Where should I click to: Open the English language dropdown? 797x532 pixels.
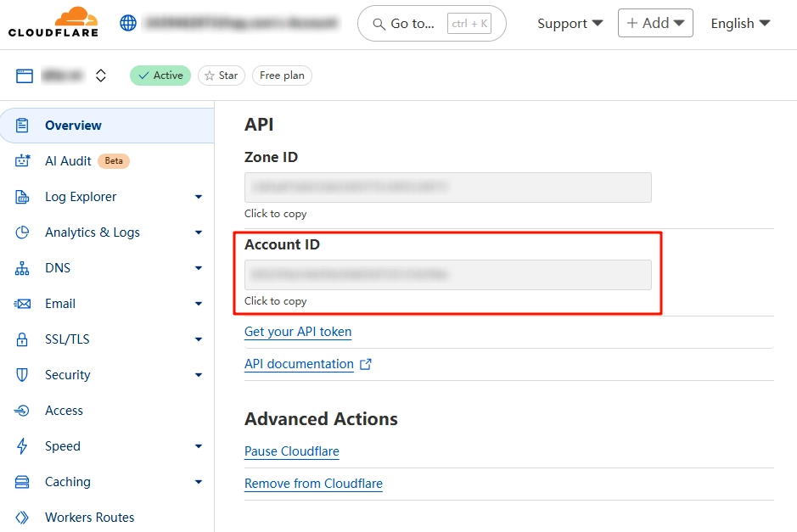tap(740, 24)
